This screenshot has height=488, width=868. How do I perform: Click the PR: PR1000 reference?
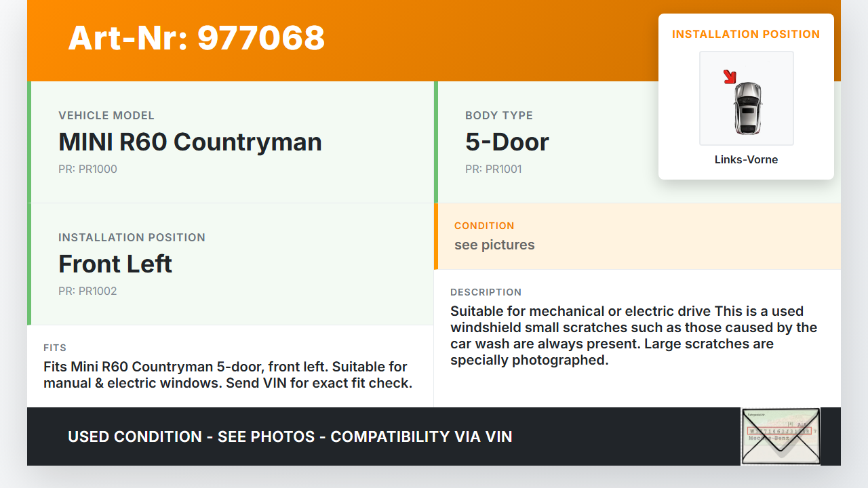(x=87, y=169)
